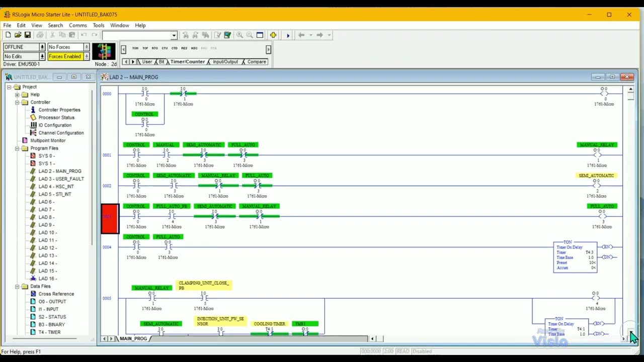The height and width of the screenshot is (362, 644).
Task: Click the MANUAL_RELAY output coil on rung 0001
Action: [x=597, y=154]
